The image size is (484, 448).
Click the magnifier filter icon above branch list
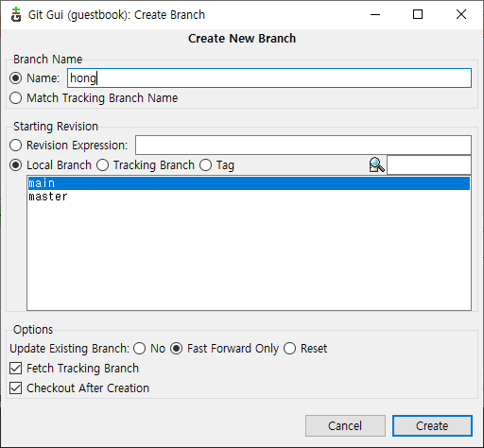(x=376, y=164)
